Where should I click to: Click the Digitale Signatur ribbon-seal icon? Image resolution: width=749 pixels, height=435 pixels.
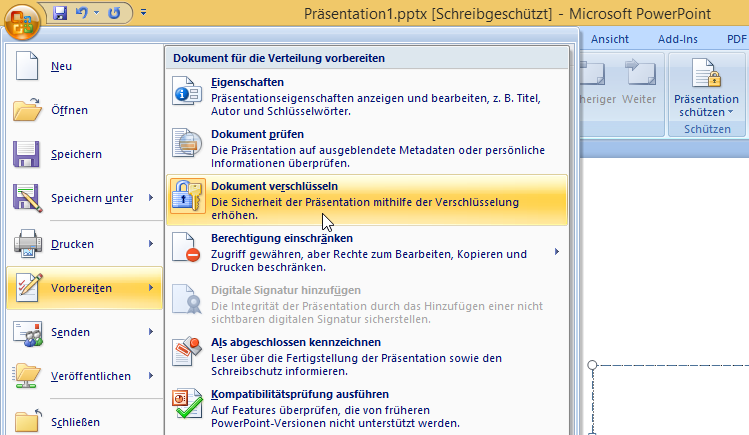[x=187, y=299]
